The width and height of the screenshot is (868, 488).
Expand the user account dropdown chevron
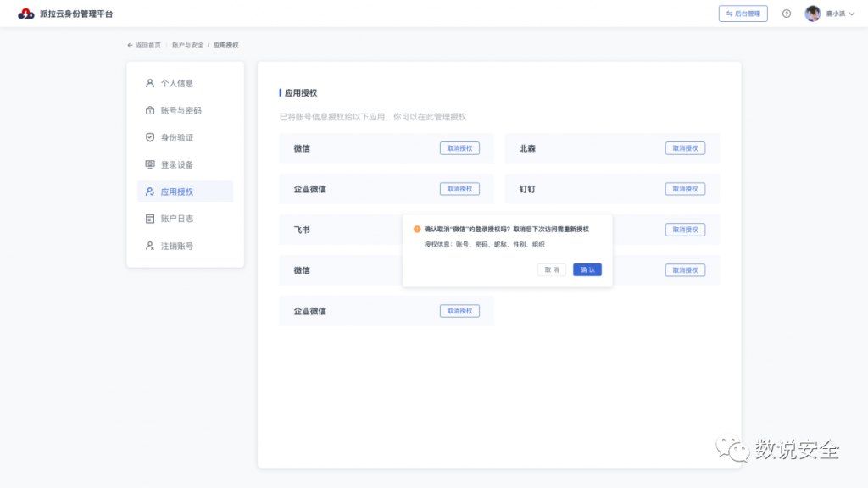(851, 14)
